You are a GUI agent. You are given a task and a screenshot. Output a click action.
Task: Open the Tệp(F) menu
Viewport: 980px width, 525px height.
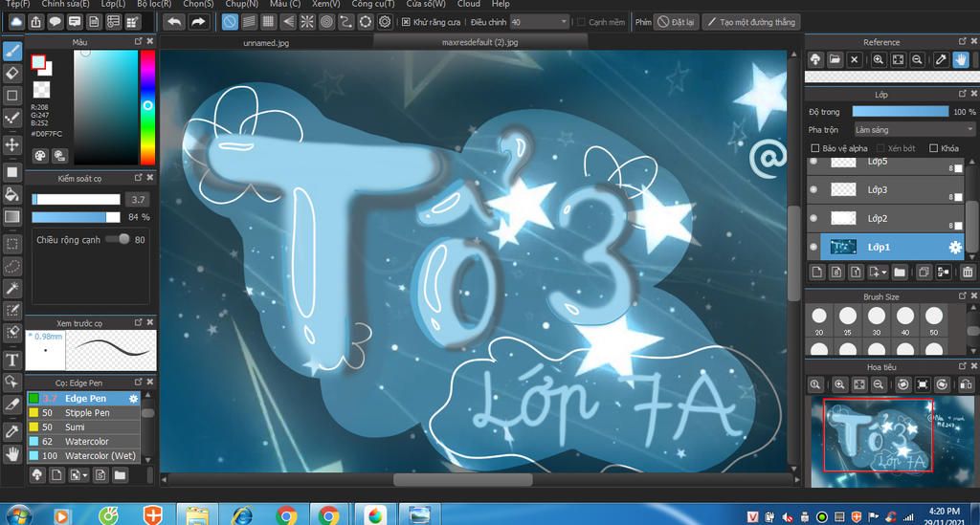[17, 4]
